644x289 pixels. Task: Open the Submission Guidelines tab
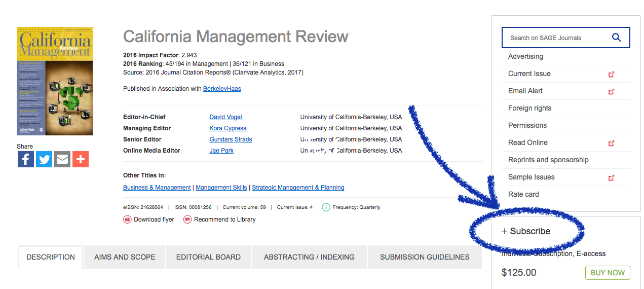[x=425, y=257]
